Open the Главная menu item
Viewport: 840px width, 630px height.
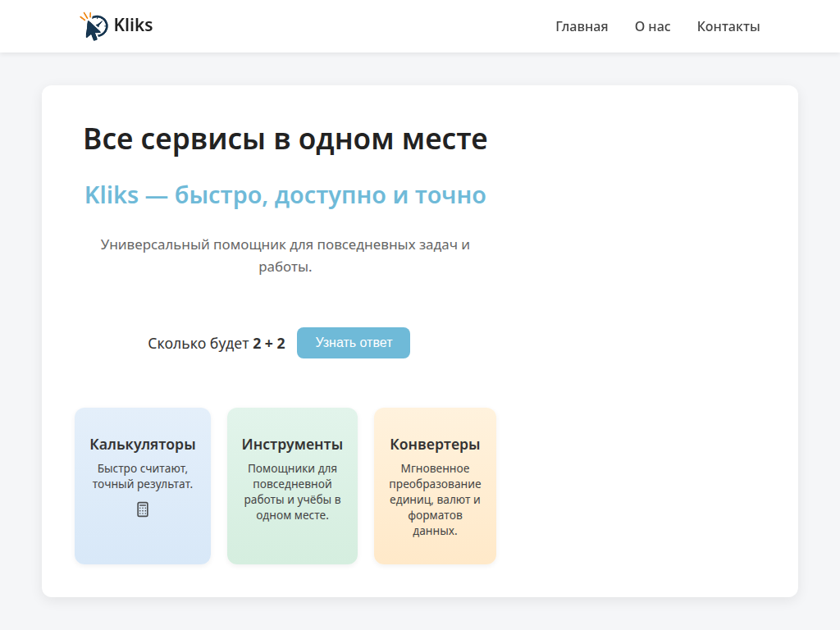582,26
